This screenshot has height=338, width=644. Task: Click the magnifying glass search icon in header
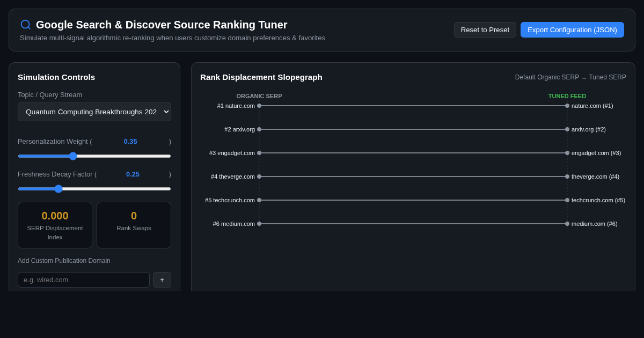[x=26, y=25]
